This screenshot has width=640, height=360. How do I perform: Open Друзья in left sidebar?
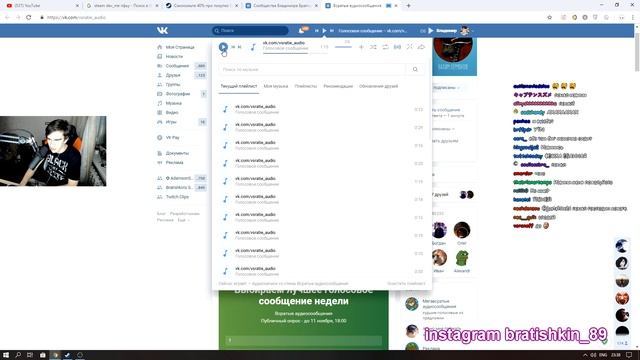173,75
